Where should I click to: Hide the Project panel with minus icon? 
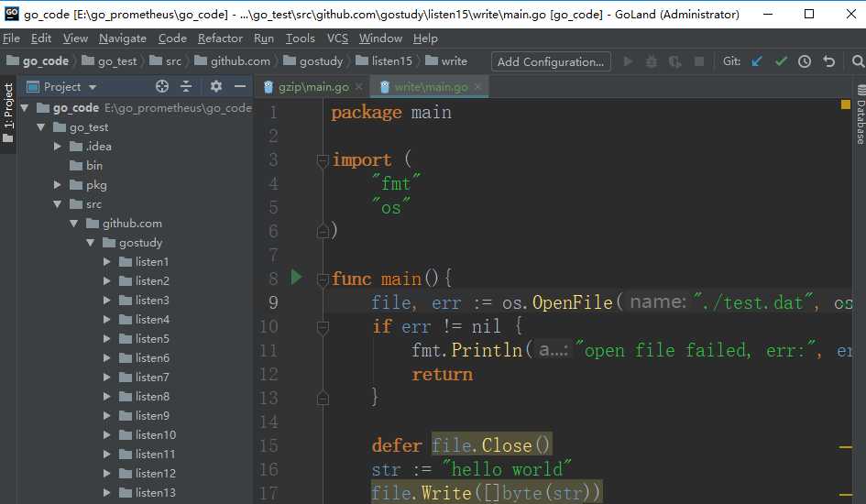pyautogui.click(x=240, y=86)
